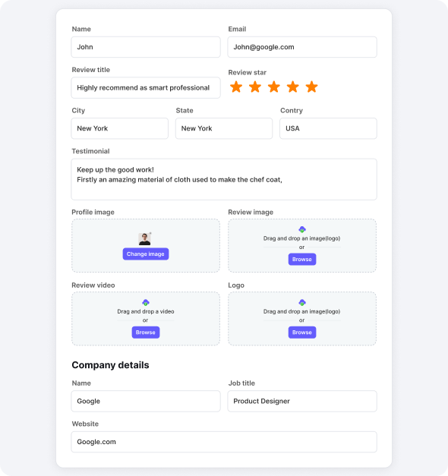448x476 pixels.
Task: Focus the Job title field
Action: point(302,402)
